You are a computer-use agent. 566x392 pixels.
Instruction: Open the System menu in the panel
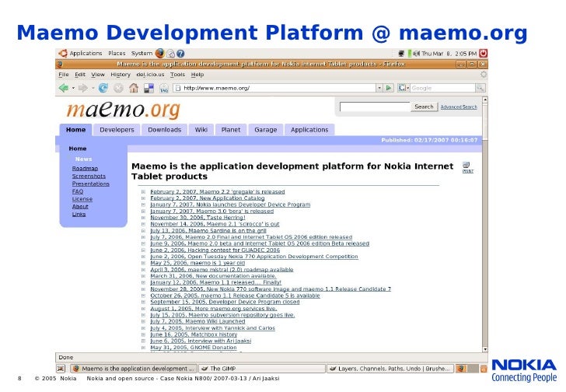[x=141, y=54]
